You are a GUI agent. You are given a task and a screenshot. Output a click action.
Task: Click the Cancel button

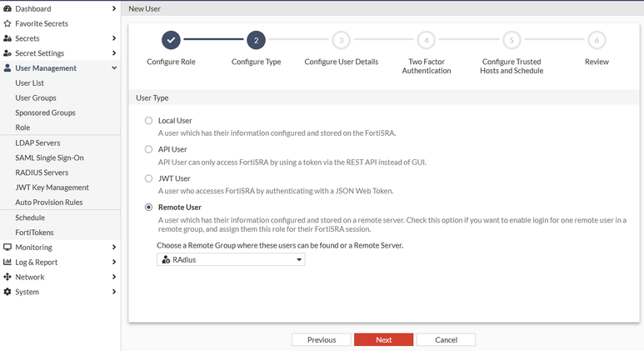446,340
